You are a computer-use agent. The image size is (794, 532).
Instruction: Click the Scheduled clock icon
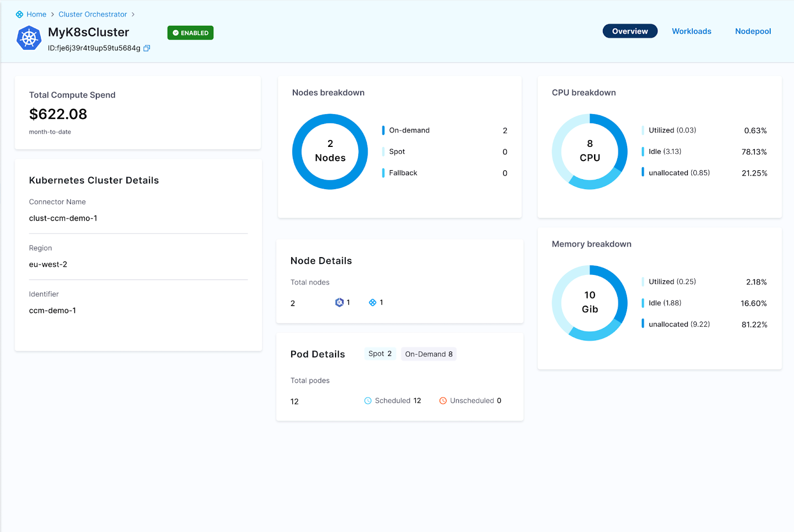click(368, 400)
